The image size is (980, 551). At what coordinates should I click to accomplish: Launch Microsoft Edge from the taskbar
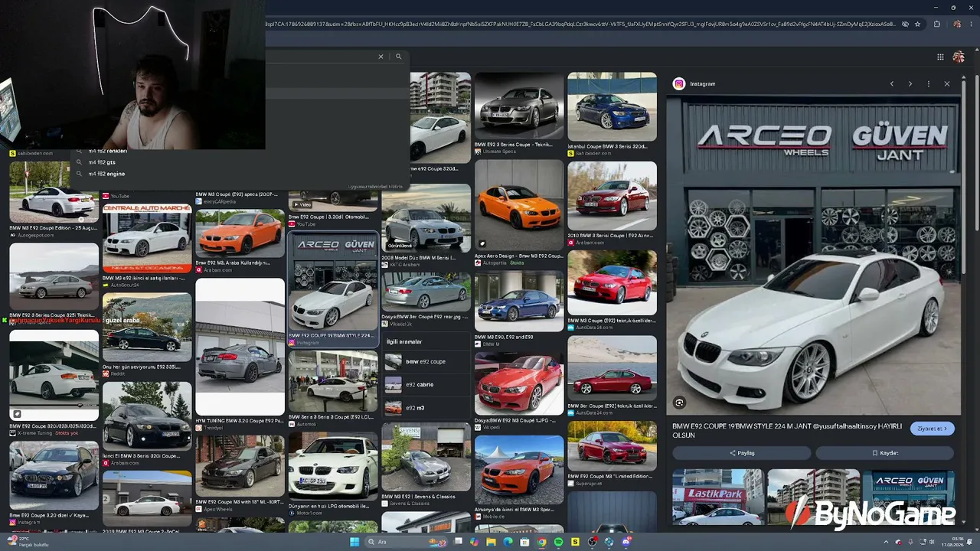tap(508, 542)
